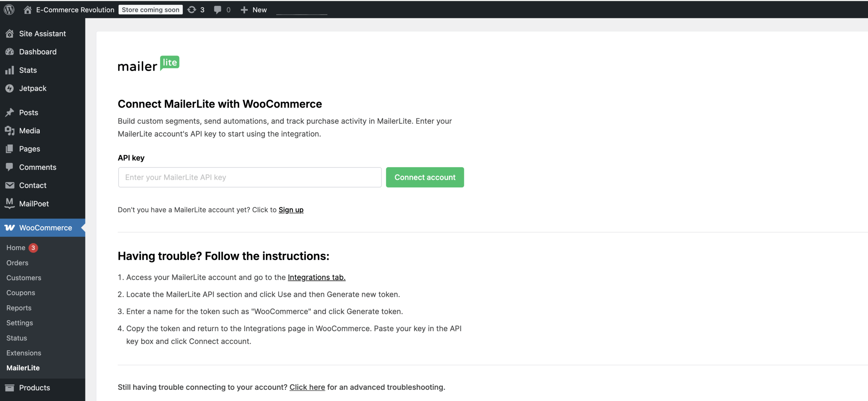
Task: Open the Integrations tab link
Action: (316, 277)
